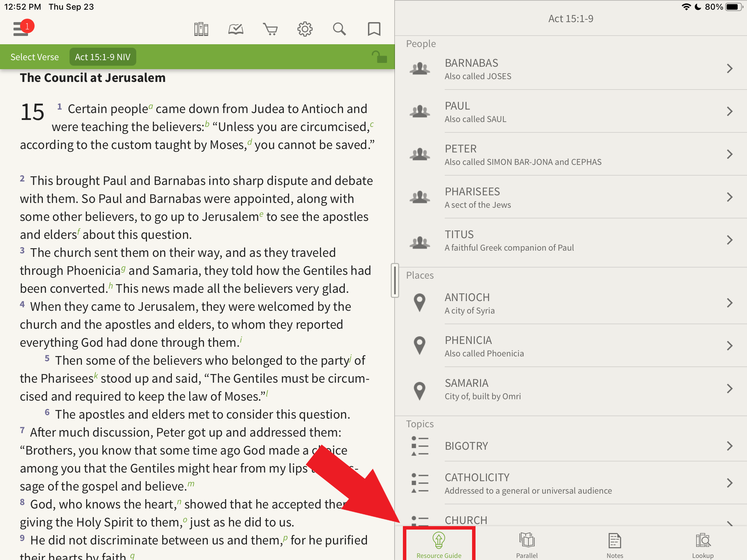This screenshot has width=747, height=560.
Task: Tap the search magnifier icon
Action: coord(339,29)
